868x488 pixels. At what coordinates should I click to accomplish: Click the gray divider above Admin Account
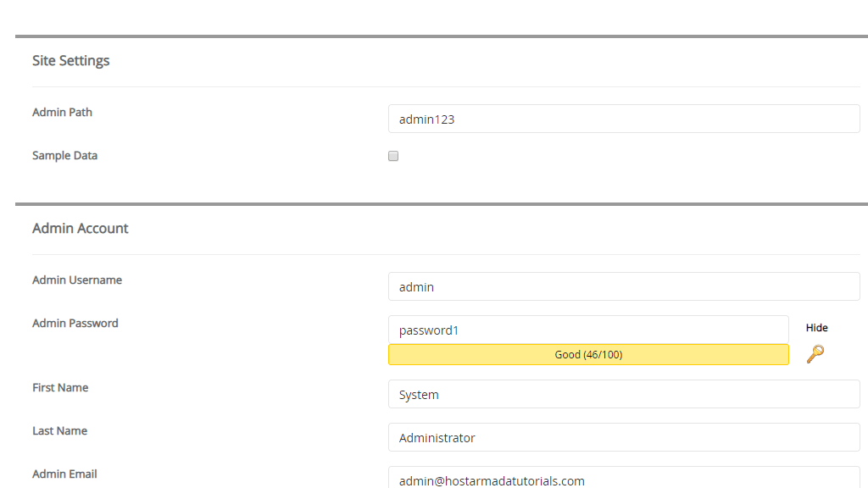(441, 204)
